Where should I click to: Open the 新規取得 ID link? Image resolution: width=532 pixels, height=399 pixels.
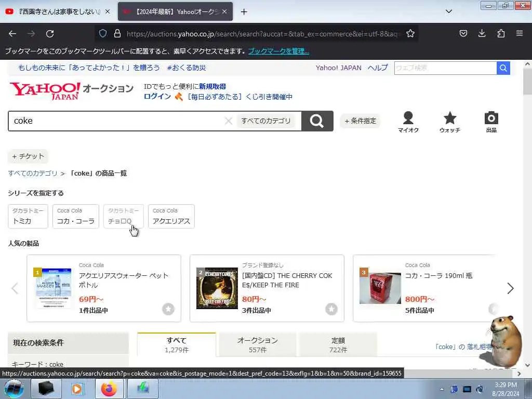pyautogui.click(x=212, y=87)
